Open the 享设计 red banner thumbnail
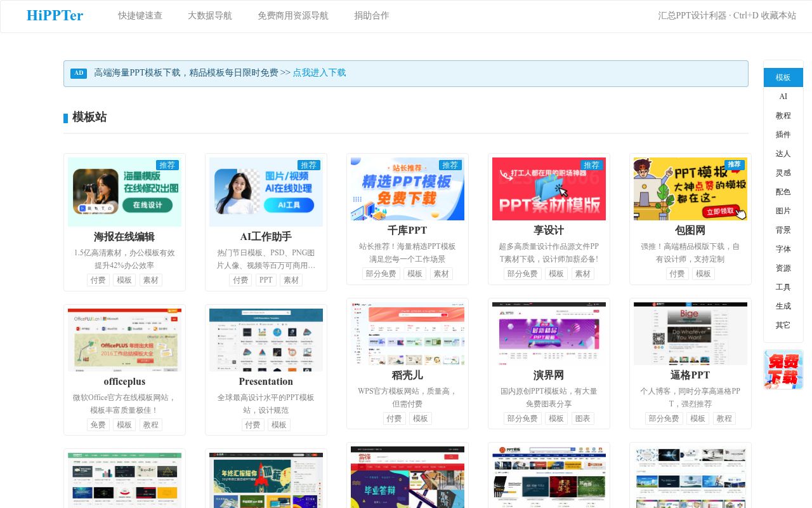The height and width of the screenshot is (508, 812). click(x=549, y=189)
